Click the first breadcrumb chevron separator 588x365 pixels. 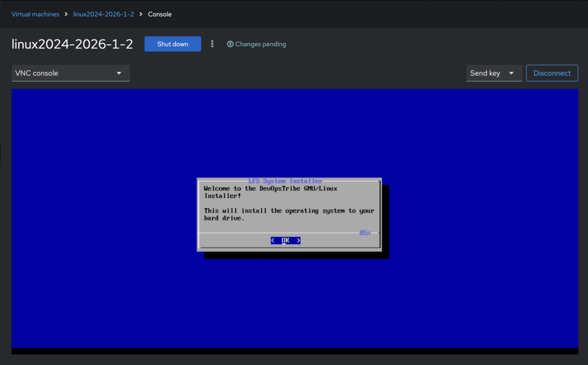point(66,14)
